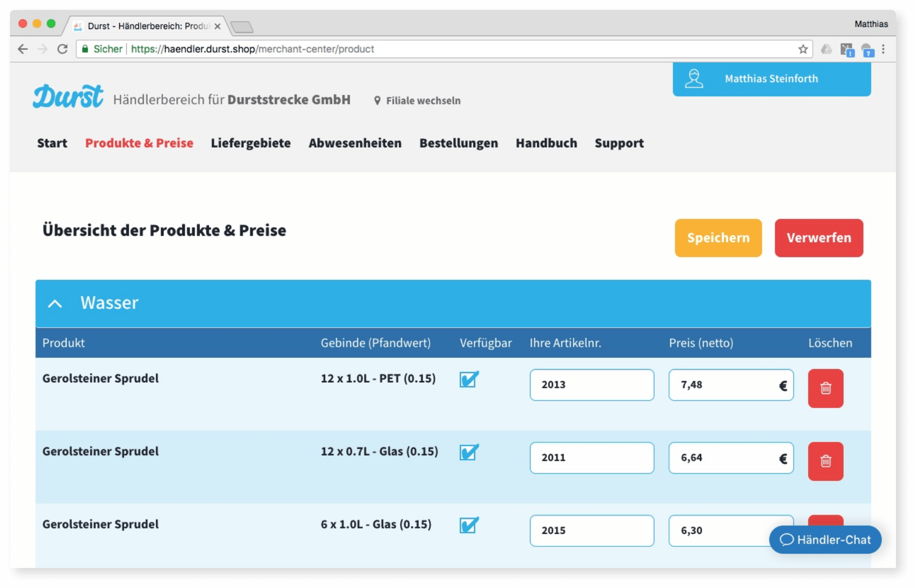Uncheck Verfügbar for 12 x 1.0L PET
Image resolution: width=916 pixels, height=588 pixels.
coord(469,379)
